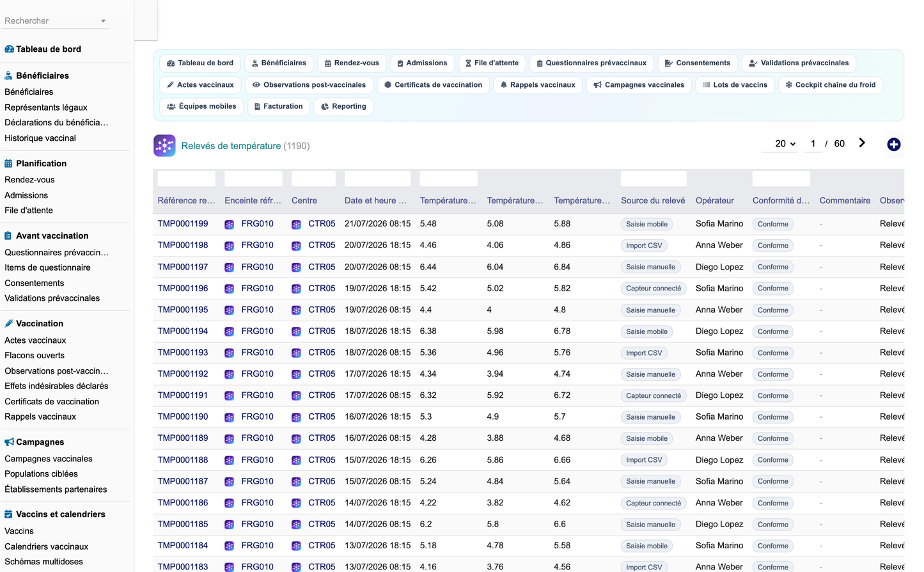Click the Relevés de température module icon
This screenshot has width=924, height=572.
click(x=164, y=145)
